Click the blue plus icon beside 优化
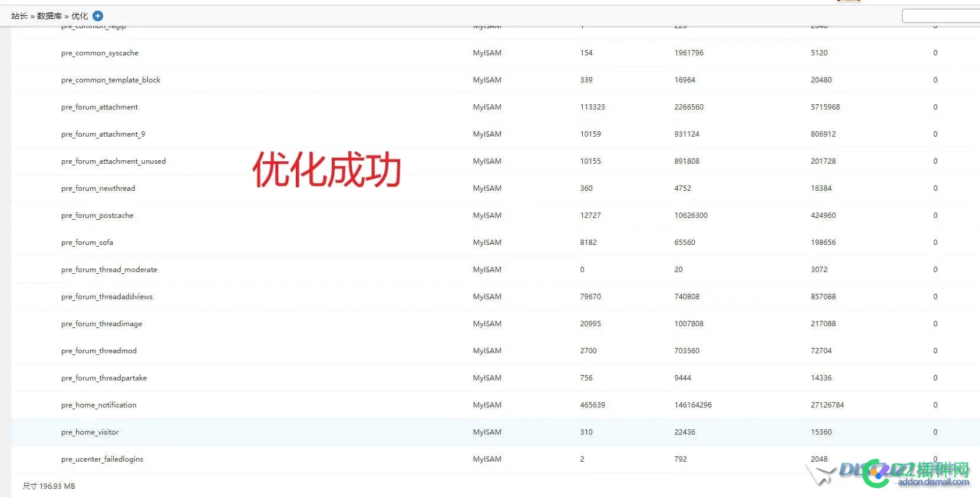This screenshot has width=980, height=497. click(x=98, y=16)
